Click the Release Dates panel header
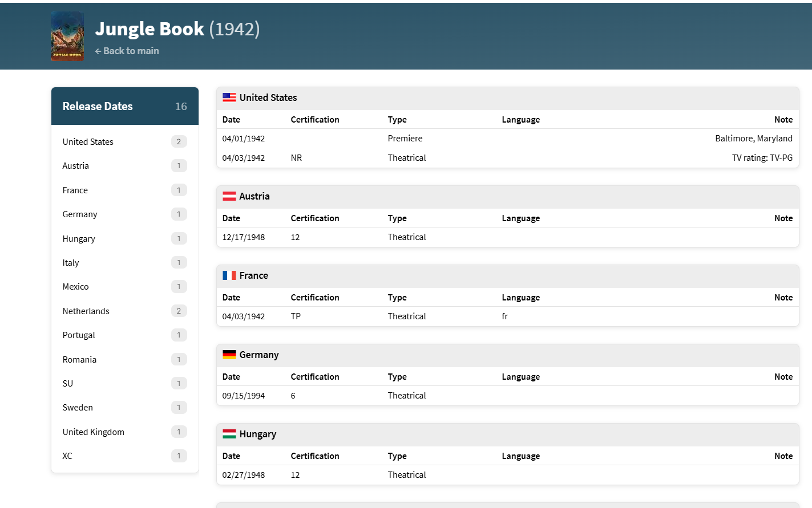Image resolution: width=812 pixels, height=508 pixels. tap(98, 106)
